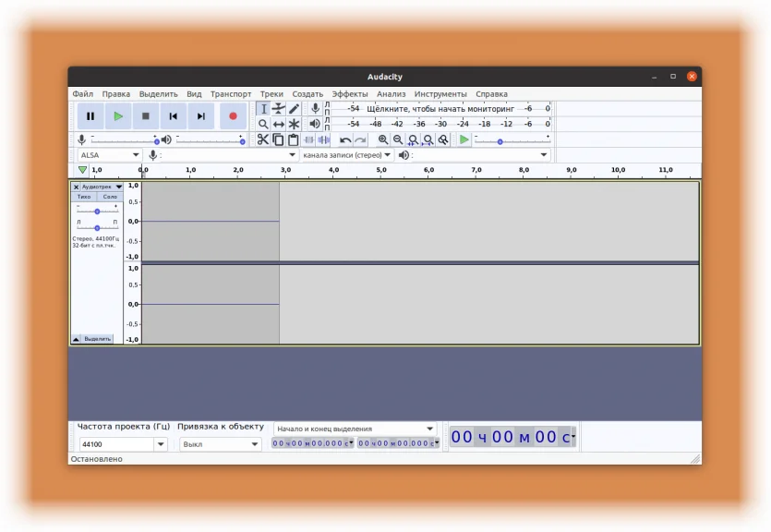Click the Zoom Out icon

398,140
